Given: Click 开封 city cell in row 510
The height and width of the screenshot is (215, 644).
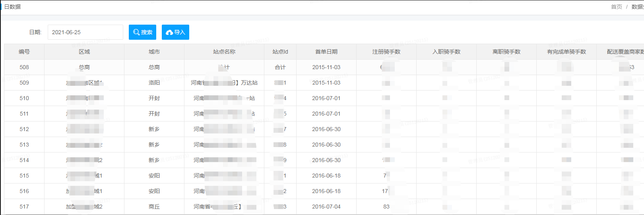Looking at the screenshot, I should (154, 98).
